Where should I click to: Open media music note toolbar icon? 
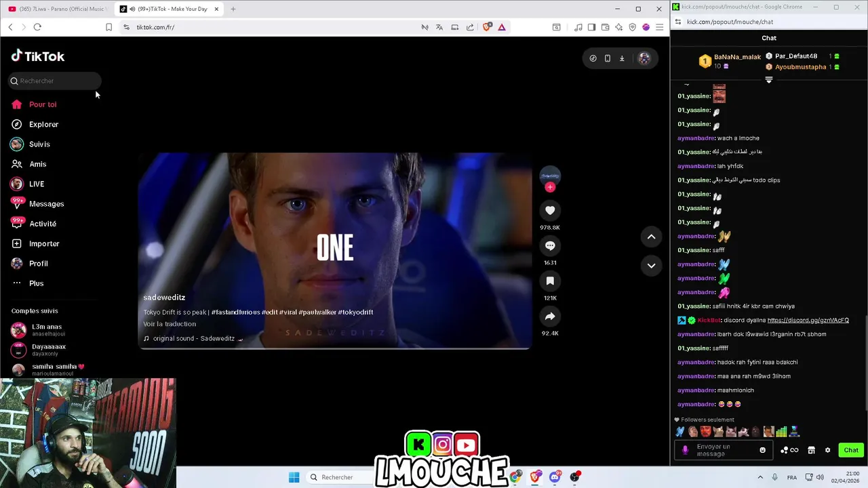click(578, 27)
